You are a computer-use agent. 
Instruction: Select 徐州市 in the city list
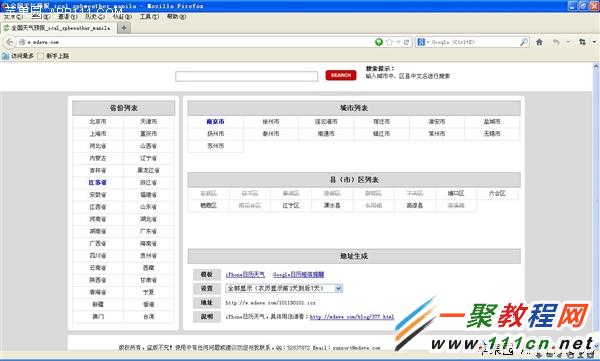[271, 121]
